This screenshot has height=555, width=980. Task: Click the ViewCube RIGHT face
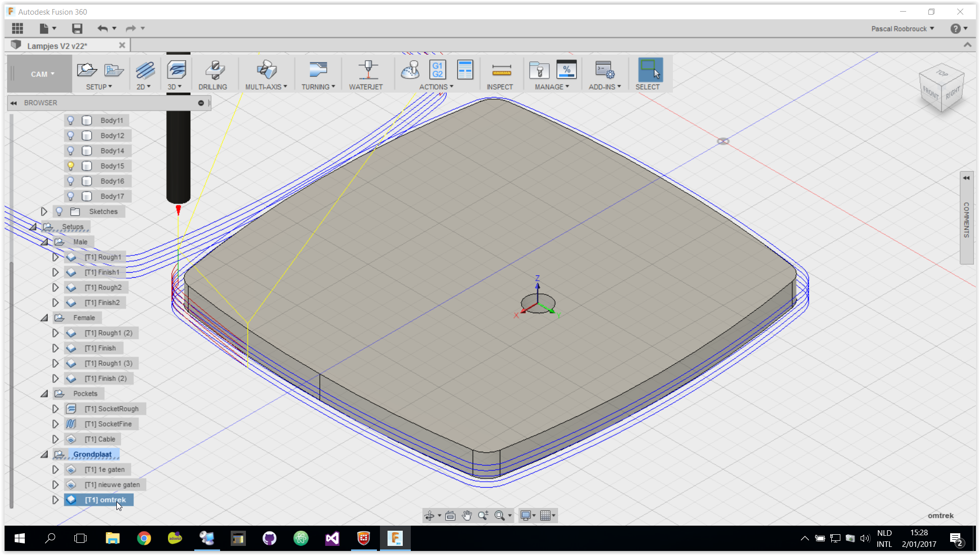coord(953,93)
